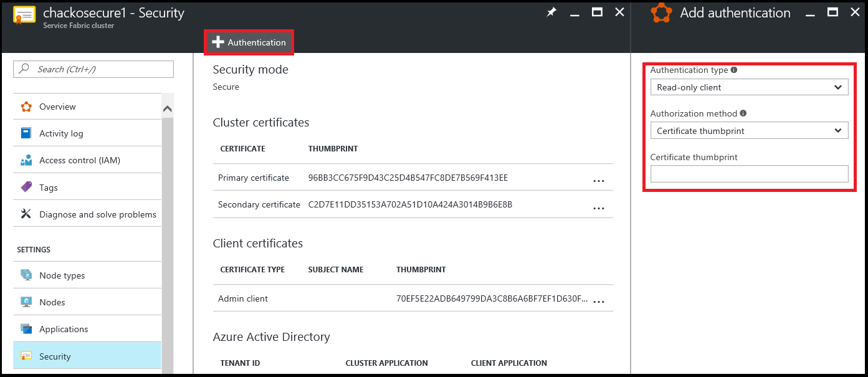Image resolution: width=868 pixels, height=377 pixels.
Task: Minimize the Security blade
Action: point(575,15)
